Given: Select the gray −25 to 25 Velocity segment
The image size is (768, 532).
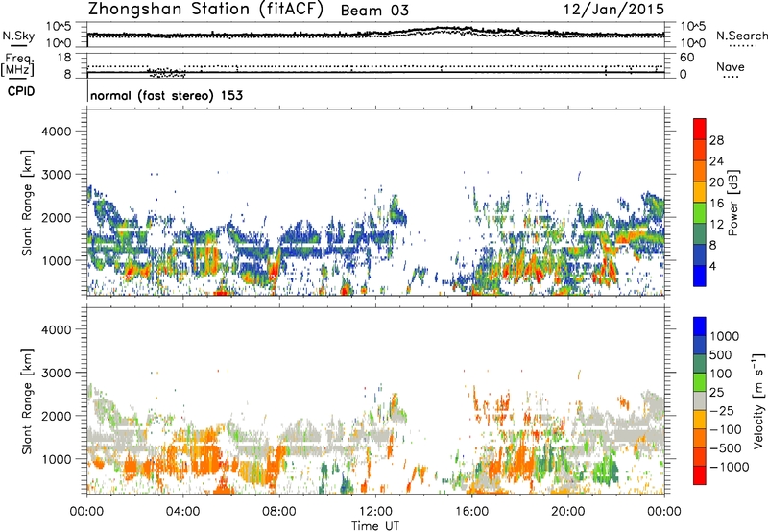Looking at the screenshot, I should pyautogui.click(x=700, y=401).
